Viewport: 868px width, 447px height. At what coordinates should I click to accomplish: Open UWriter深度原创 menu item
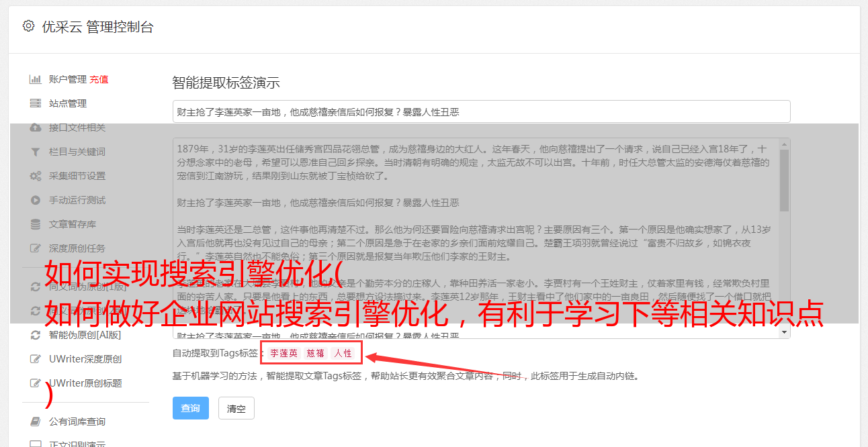(85, 359)
